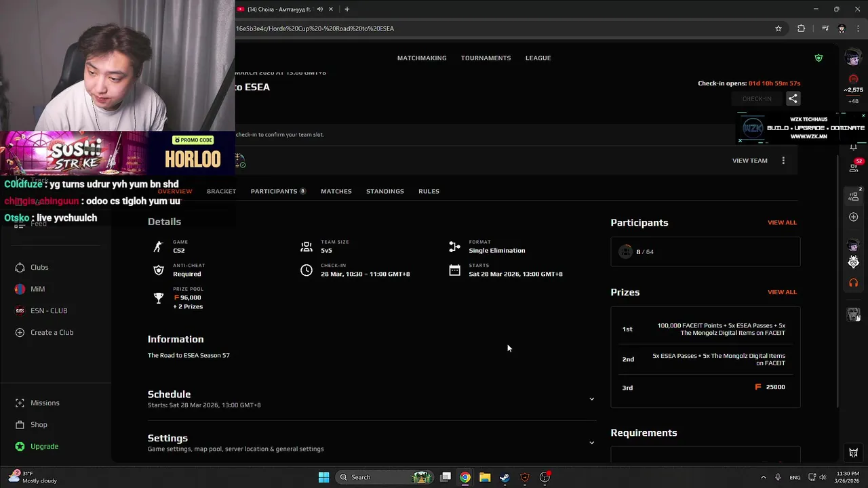
Task: Click the 1st place prize row
Action: pyautogui.click(x=705, y=329)
